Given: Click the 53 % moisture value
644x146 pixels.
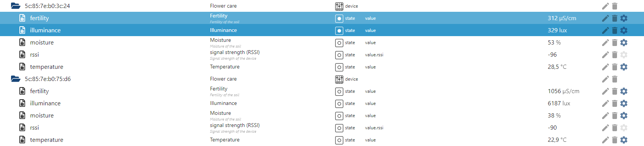Looking at the screenshot, I should click(x=554, y=43).
